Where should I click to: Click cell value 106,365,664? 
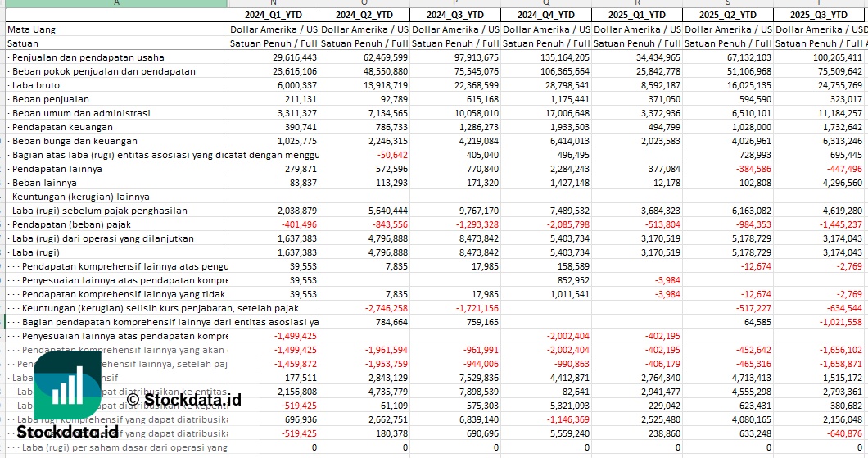(x=565, y=71)
